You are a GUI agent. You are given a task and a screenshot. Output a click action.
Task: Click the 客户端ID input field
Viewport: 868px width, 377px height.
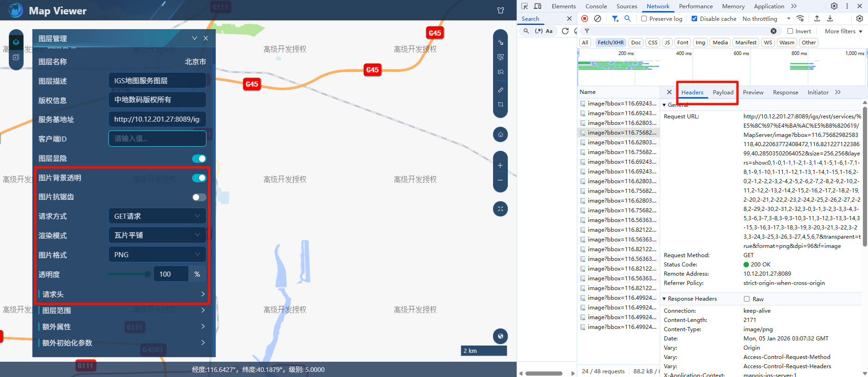pyautogui.click(x=157, y=138)
